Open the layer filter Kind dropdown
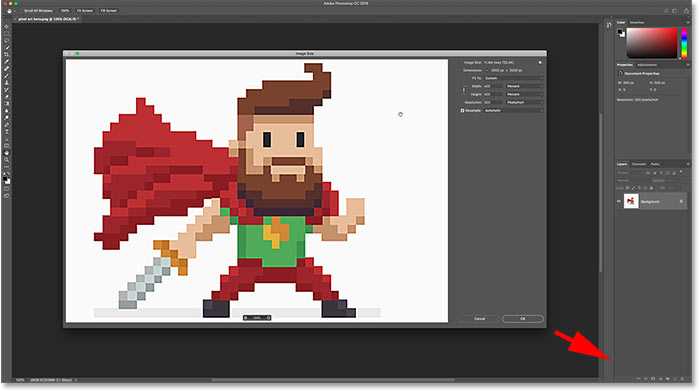The width and height of the screenshot is (700, 392). [629, 172]
